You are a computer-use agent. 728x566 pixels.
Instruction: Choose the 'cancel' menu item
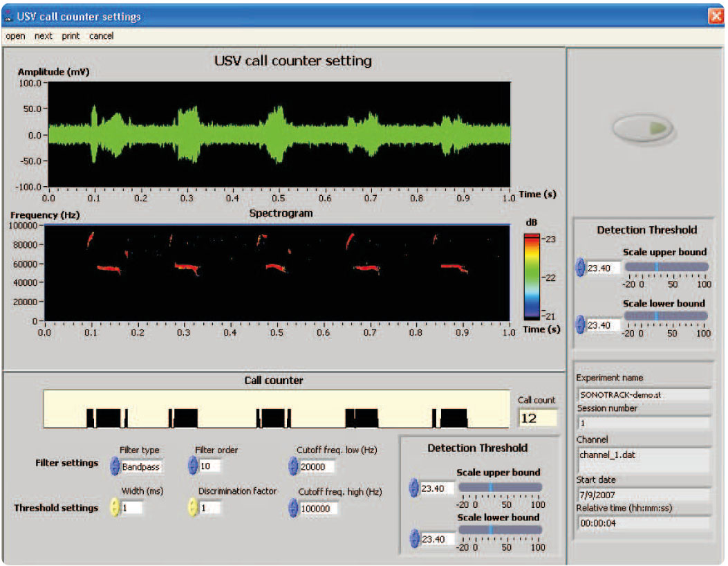pos(101,36)
